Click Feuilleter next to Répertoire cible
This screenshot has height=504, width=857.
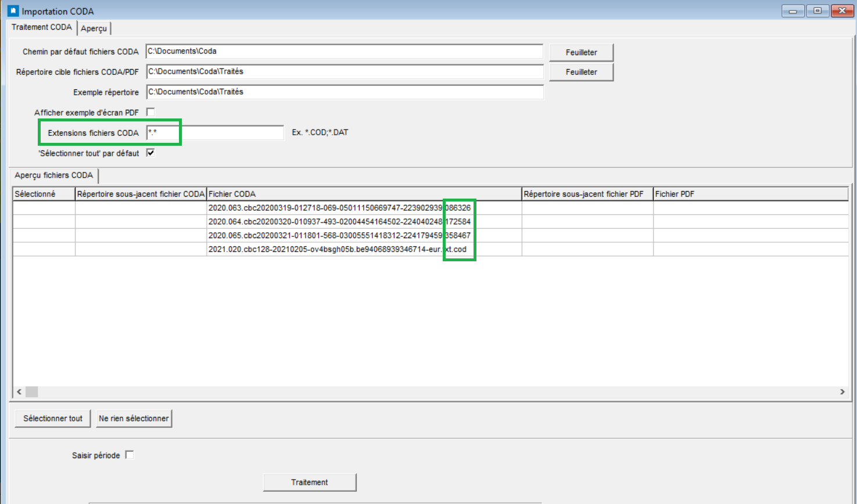(581, 72)
